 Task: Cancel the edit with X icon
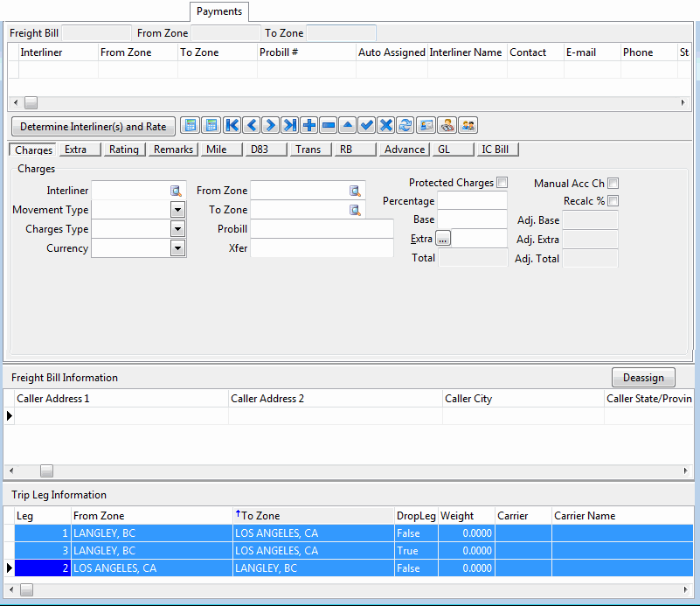[x=386, y=126]
